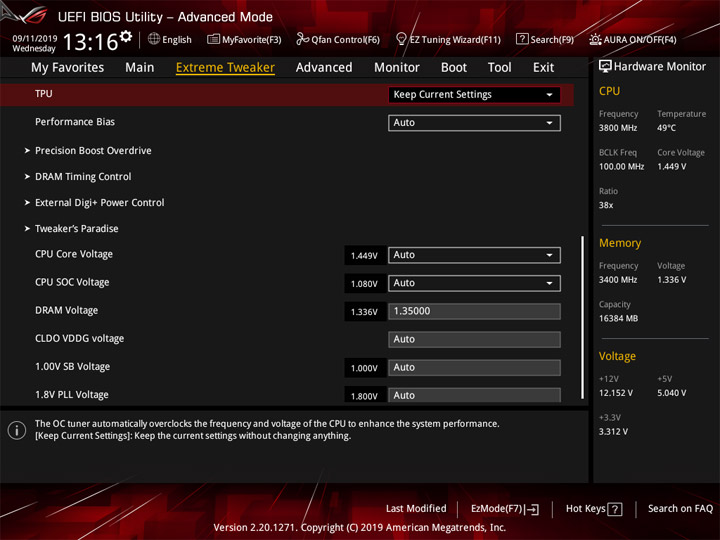Click the 1.449V core voltage reading
Viewport: 720px width, 540px height.
point(364,256)
